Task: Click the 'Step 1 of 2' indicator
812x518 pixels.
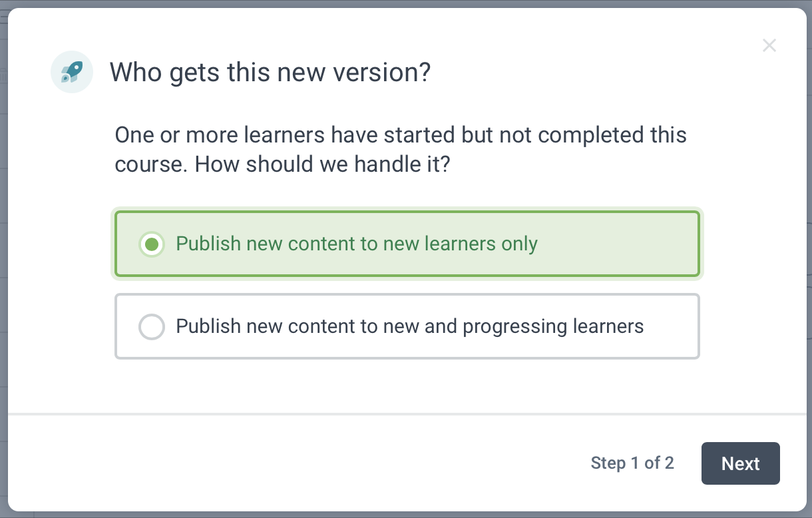Action: click(632, 463)
